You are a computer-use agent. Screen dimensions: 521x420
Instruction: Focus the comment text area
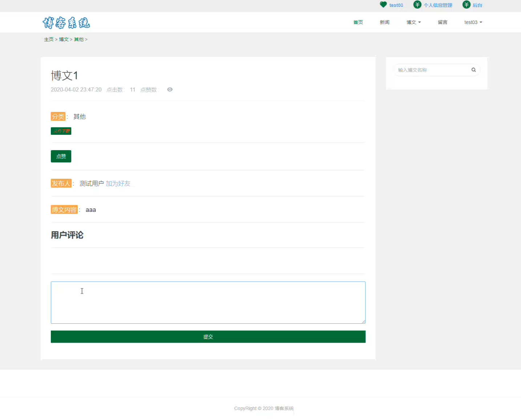(x=208, y=302)
